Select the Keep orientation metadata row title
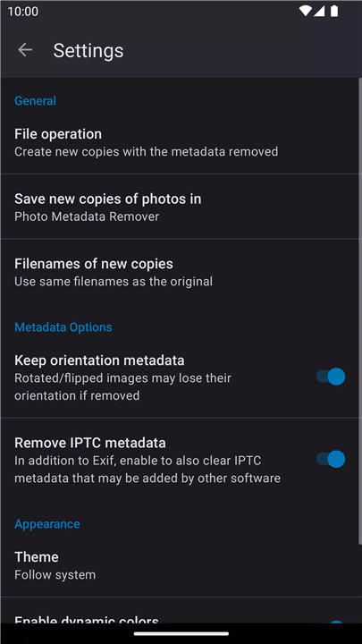362x644 pixels. 99,360
